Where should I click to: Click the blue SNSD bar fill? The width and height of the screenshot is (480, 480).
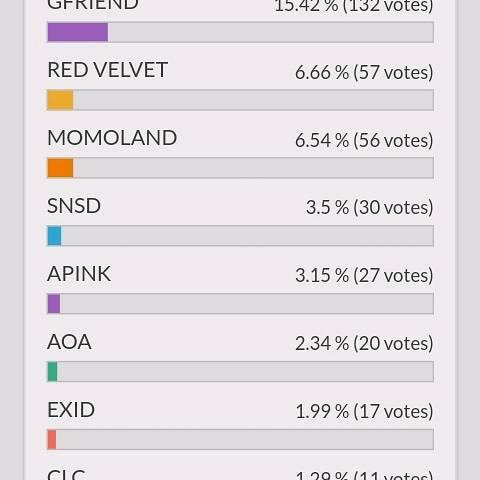(54, 236)
